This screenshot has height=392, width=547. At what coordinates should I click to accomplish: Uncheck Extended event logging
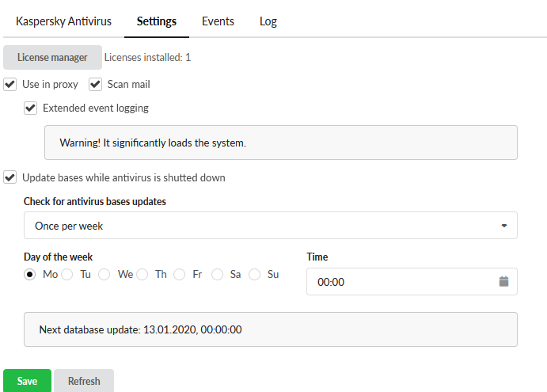pyautogui.click(x=31, y=108)
